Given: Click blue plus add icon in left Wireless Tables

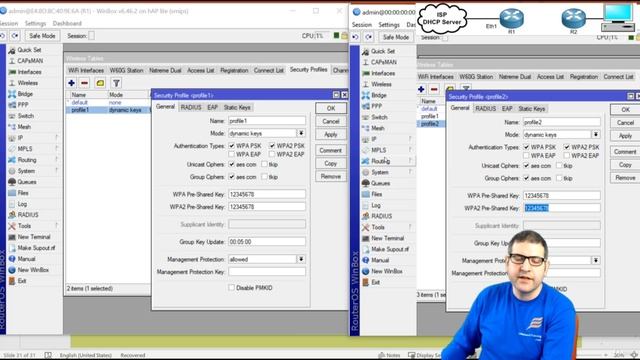Looking at the screenshot, I should tap(71, 83).
